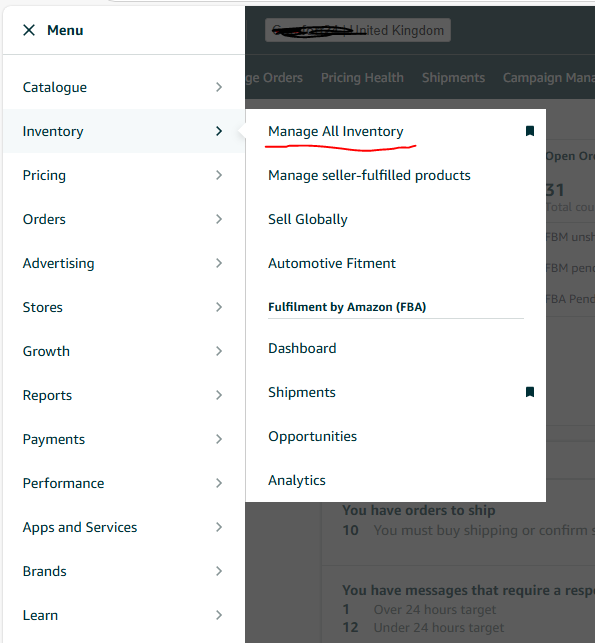Viewport: 595px width, 643px height.
Task: Open the Growth menu item
Action: click(x=124, y=351)
